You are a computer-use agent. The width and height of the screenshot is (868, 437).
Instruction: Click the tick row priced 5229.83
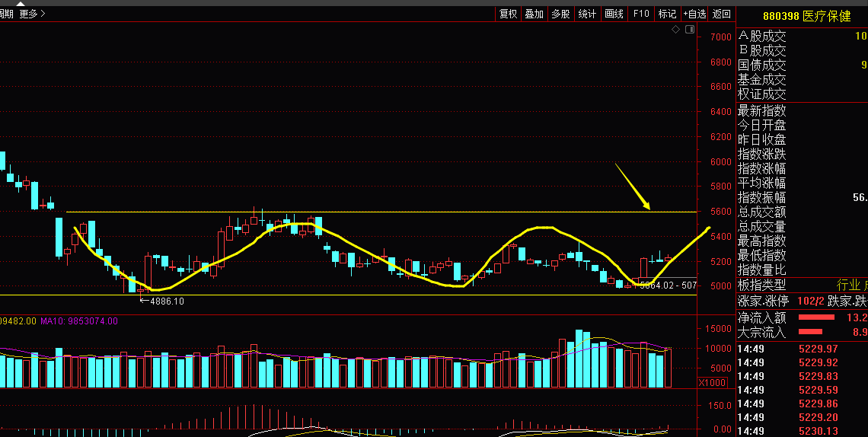802,376
